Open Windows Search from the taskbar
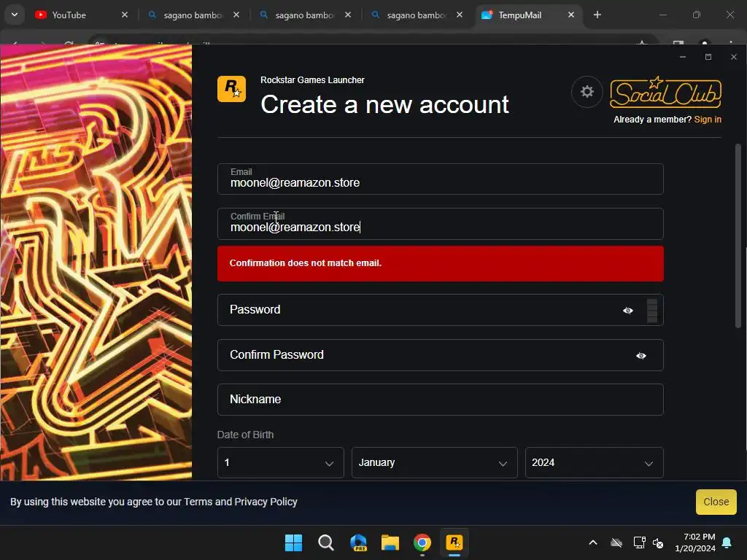Image resolution: width=747 pixels, height=560 pixels. [326, 542]
